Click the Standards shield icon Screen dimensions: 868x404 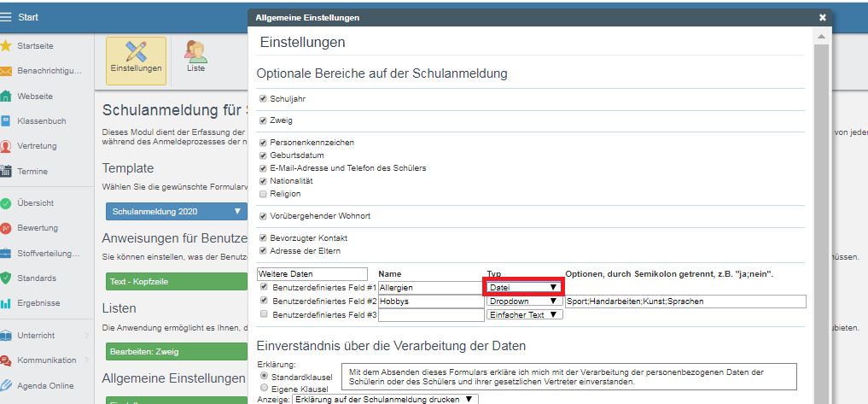5,278
